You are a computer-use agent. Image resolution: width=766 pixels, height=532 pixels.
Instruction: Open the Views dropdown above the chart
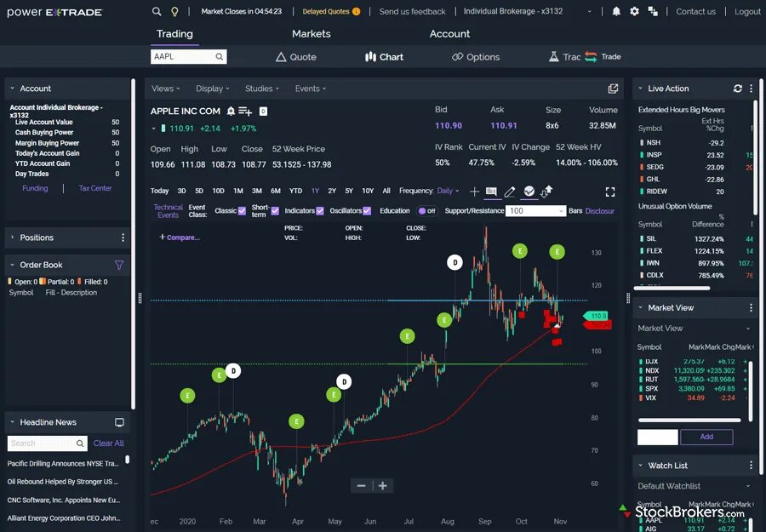click(165, 89)
